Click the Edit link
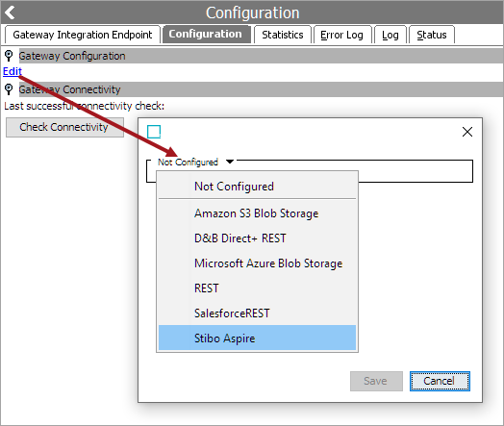This screenshot has width=504, height=426. click(x=13, y=71)
